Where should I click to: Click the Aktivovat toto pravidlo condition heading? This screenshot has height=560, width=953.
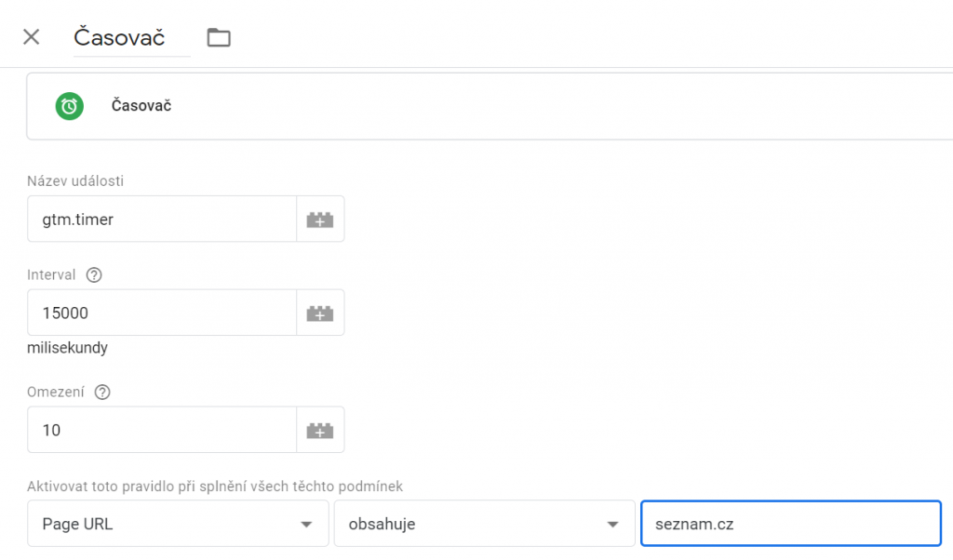click(x=215, y=487)
